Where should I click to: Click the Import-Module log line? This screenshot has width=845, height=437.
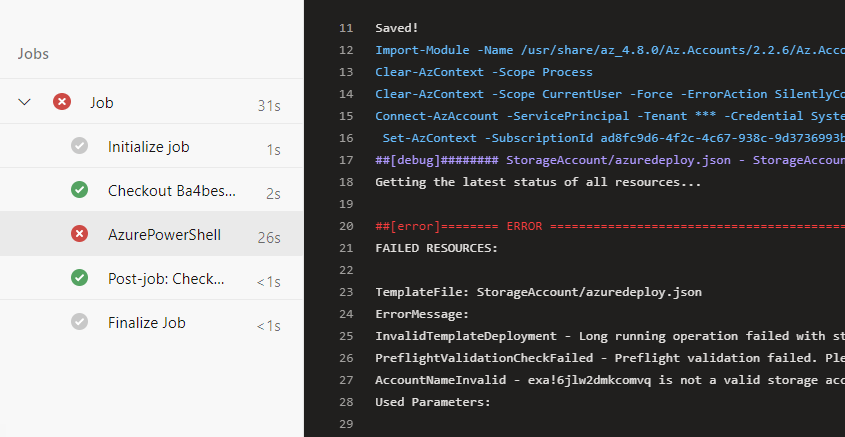pos(610,50)
